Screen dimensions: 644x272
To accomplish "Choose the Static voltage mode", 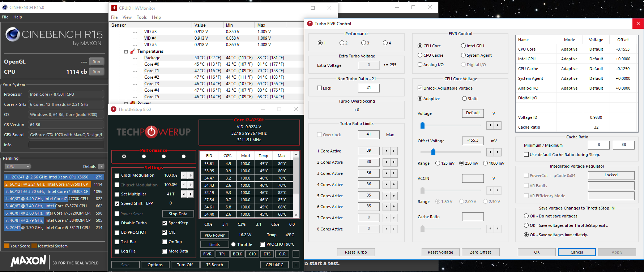I will tap(465, 99).
